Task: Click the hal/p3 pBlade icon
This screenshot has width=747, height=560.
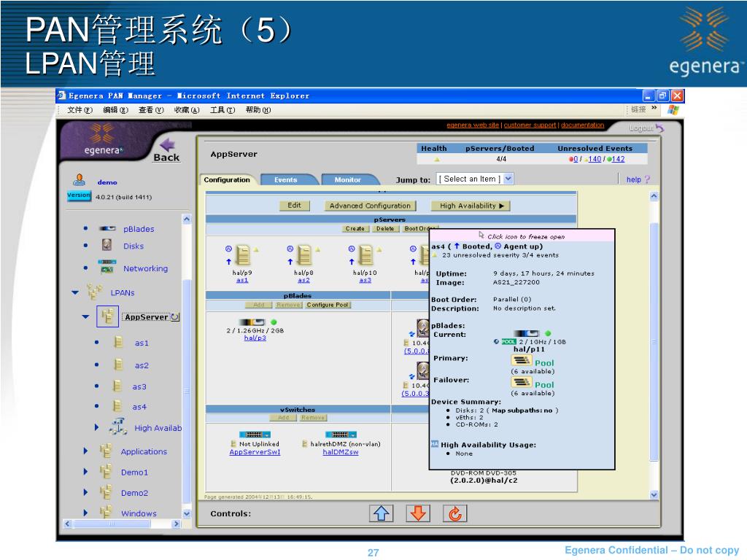Action: (x=252, y=322)
